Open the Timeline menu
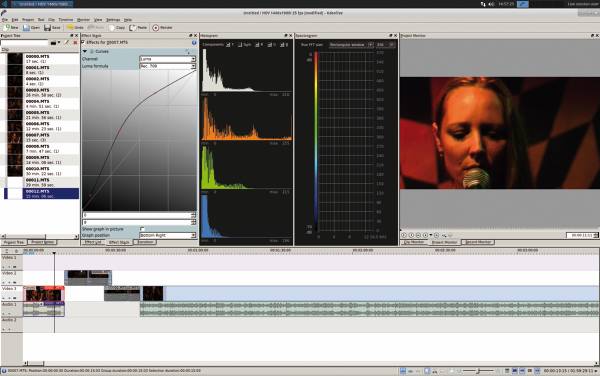The height and width of the screenshot is (376, 600). point(65,20)
